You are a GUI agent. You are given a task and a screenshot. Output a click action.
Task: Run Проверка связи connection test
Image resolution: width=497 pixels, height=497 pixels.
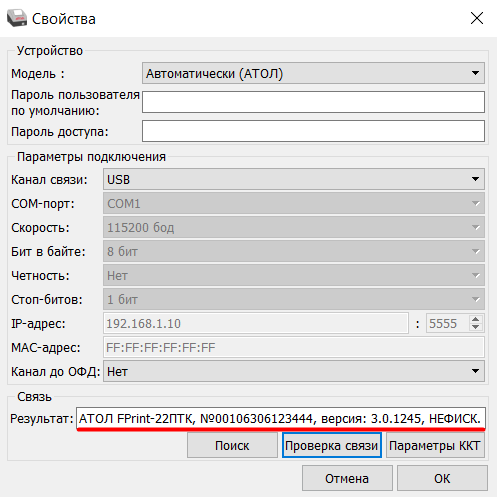pos(332,445)
